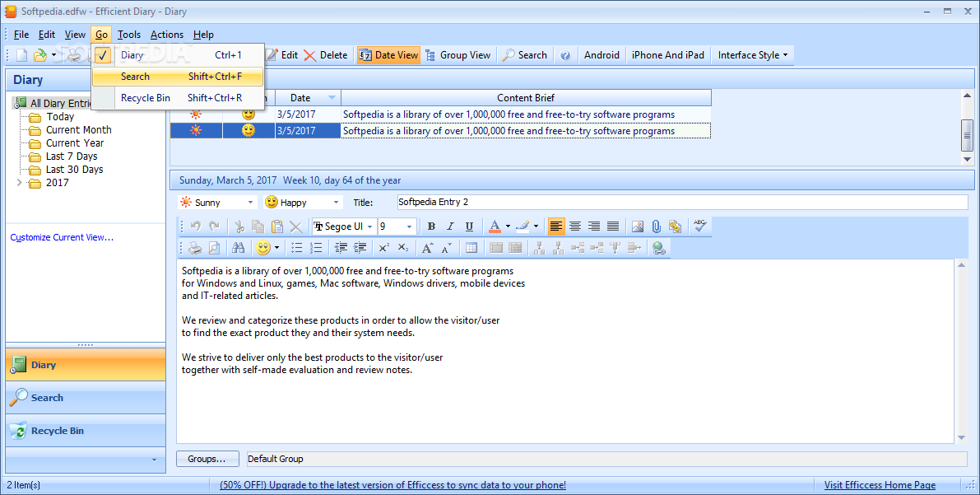Choose Search Shift+Ctrl+F in Go menu
This screenshot has width=980, height=495.
click(178, 77)
